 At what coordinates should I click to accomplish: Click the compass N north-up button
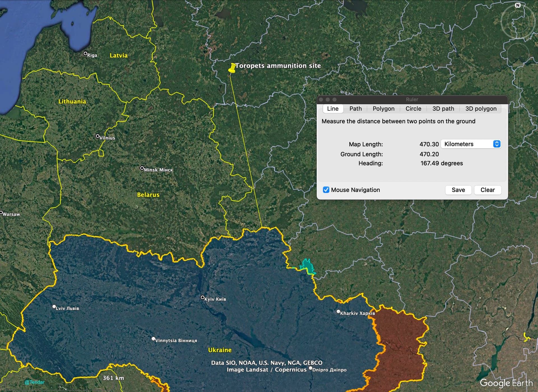(x=518, y=5)
